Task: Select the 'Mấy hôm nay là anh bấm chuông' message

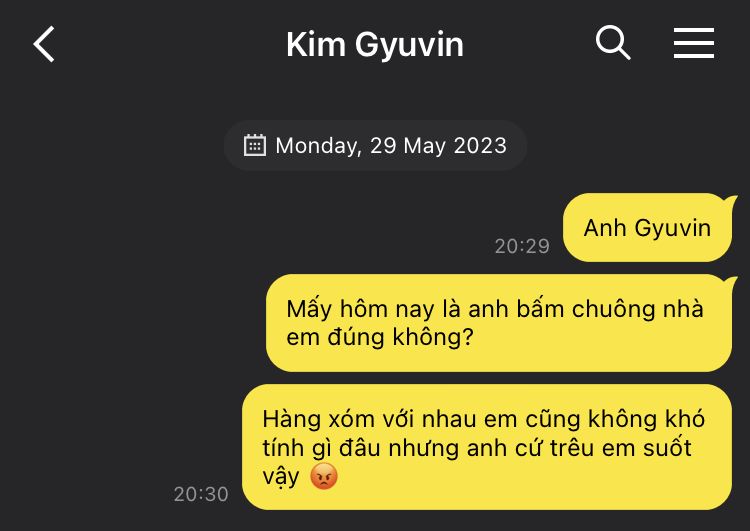Action: click(x=499, y=323)
